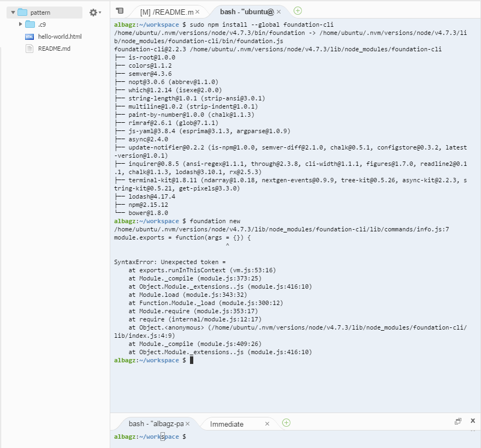Click the 'SyntaxError: Unexpected token =' line

[x=170, y=262]
